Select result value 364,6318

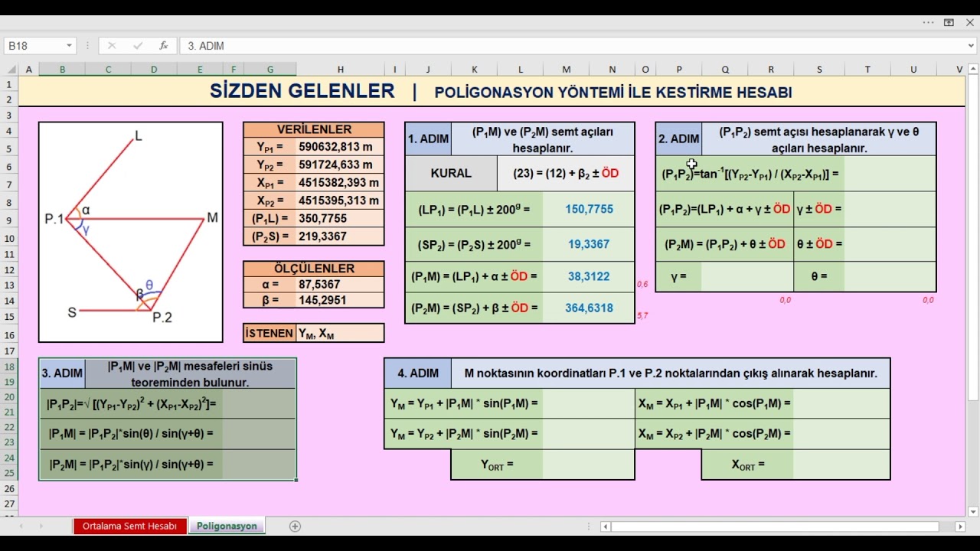[589, 308]
